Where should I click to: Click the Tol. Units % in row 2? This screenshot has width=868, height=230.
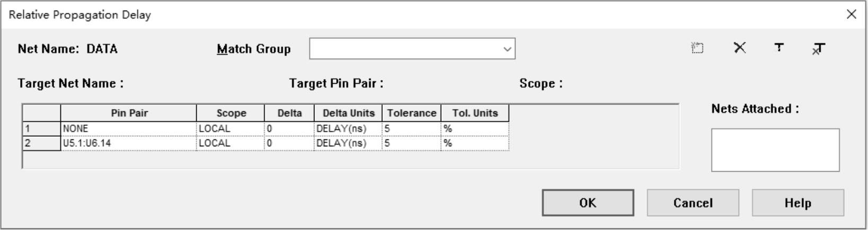475,143
